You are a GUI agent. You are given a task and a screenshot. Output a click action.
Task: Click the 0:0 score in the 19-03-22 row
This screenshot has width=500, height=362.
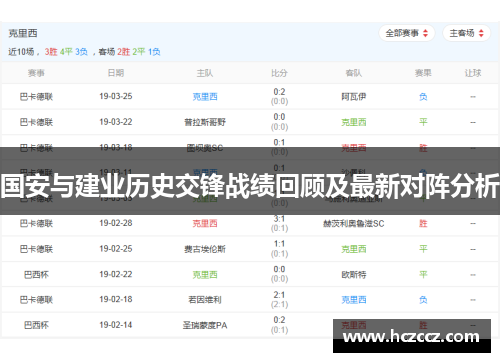[279, 117]
